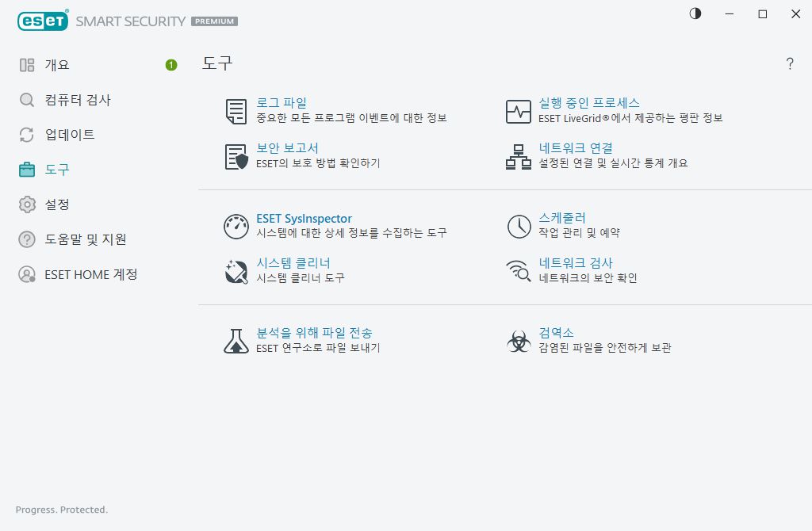Viewport: 812px width, 531px height.
Task: Open the Log Files tool icon
Action: click(x=236, y=111)
